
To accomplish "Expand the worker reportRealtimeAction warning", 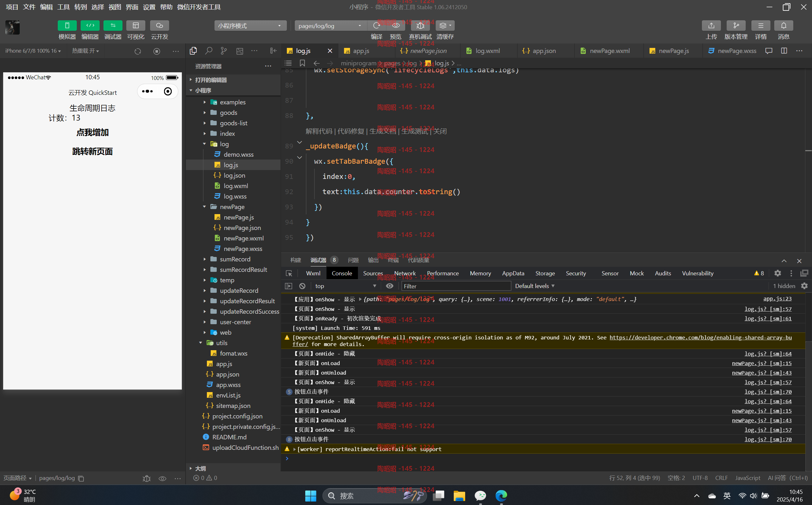I will [294, 449].
